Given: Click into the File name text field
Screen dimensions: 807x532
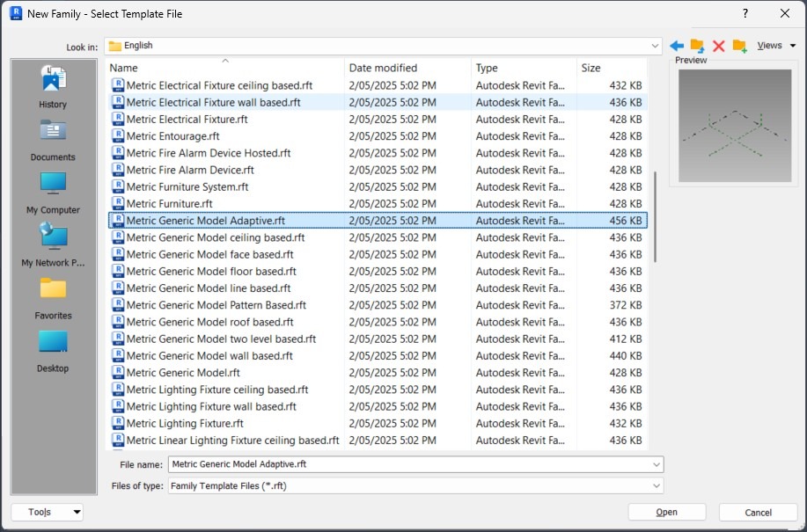Looking at the screenshot, I should tap(409, 464).
